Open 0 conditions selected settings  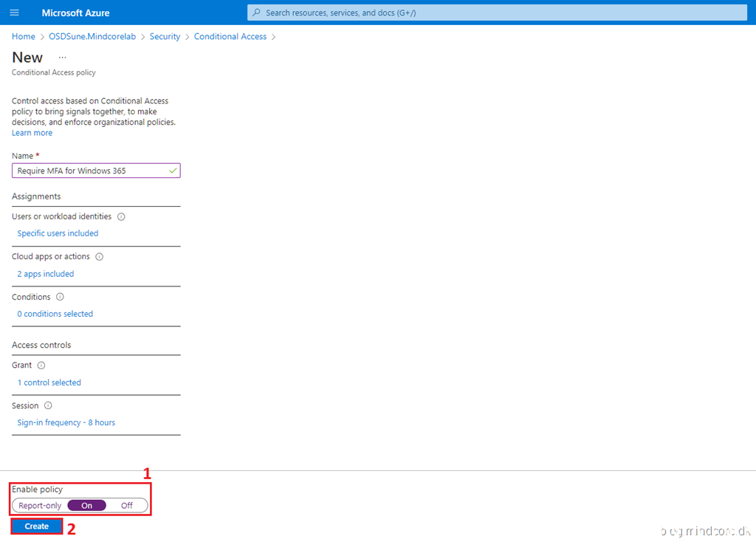pyautogui.click(x=55, y=314)
